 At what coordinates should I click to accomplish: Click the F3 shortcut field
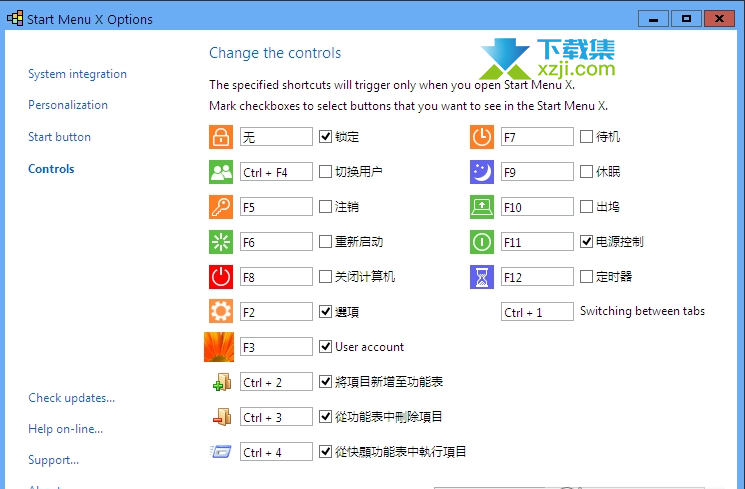point(277,347)
